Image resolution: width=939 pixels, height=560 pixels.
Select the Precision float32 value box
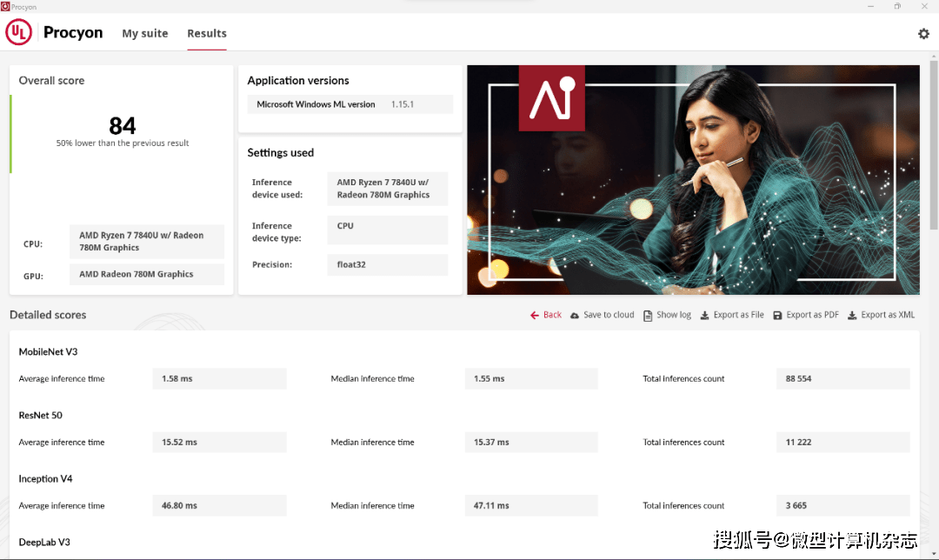387,264
